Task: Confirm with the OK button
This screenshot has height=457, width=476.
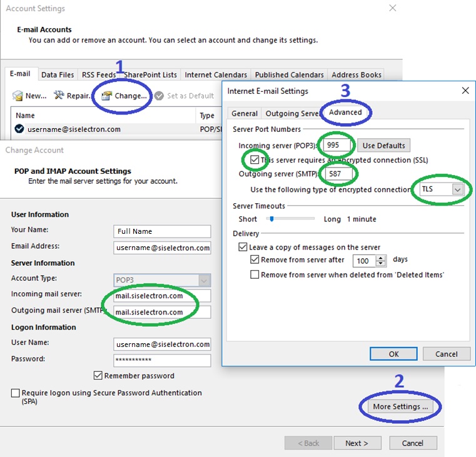Action: click(x=393, y=354)
